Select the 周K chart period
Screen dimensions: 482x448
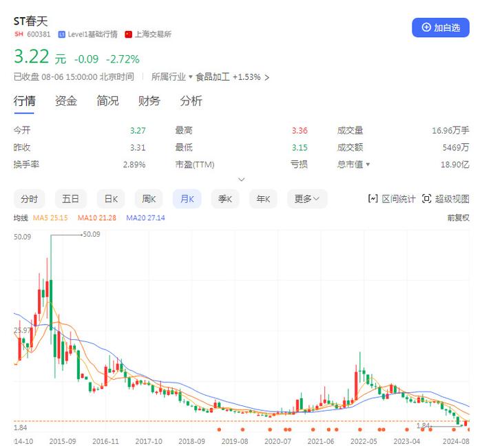[x=149, y=199]
